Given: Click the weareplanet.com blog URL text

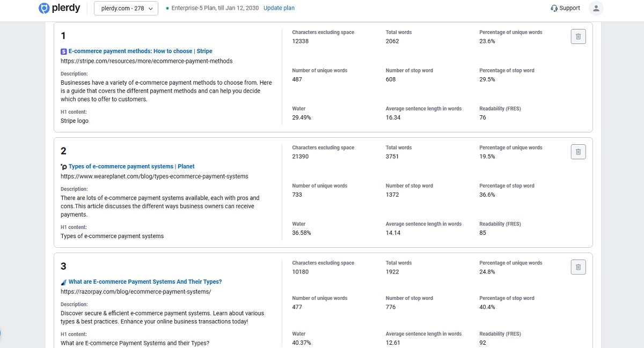Looking at the screenshot, I should [x=154, y=176].
